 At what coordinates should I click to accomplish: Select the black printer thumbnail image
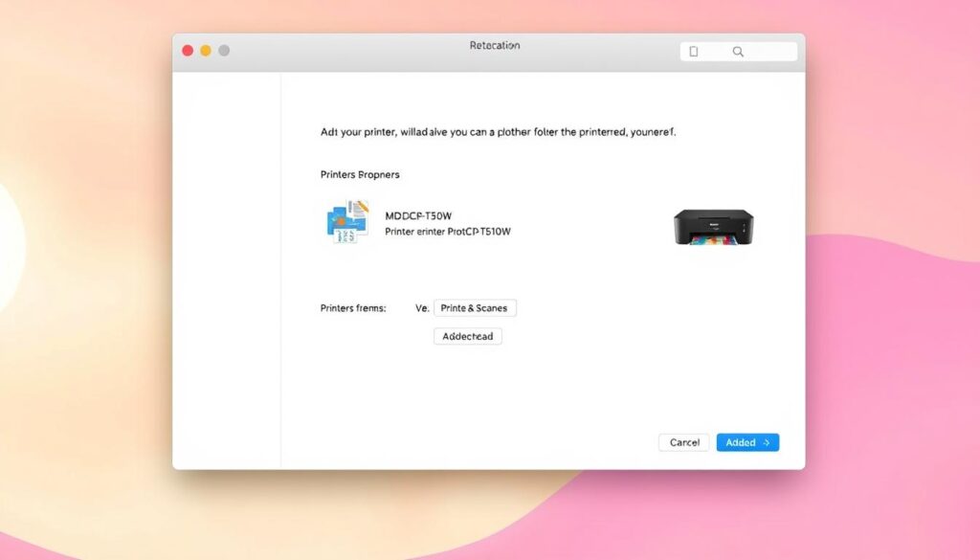713,228
